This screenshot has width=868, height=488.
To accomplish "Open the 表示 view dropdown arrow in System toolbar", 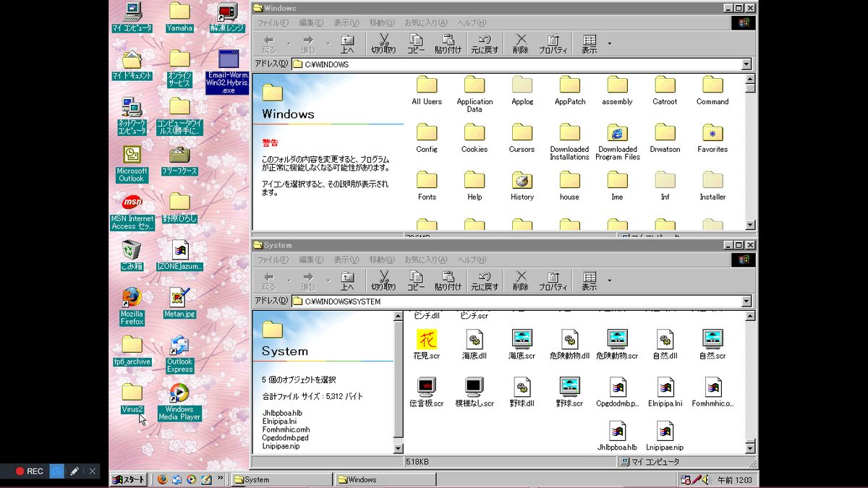I will pos(609,281).
